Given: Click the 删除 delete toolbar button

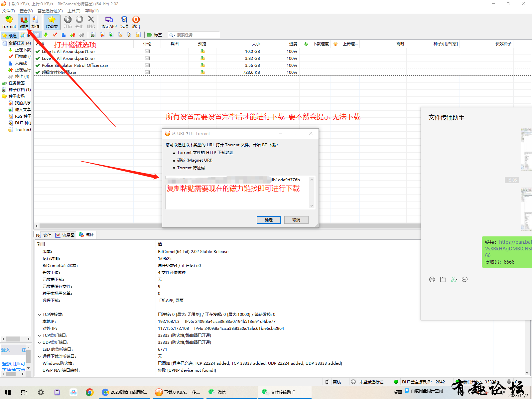Looking at the screenshot, I should pos(91,22).
